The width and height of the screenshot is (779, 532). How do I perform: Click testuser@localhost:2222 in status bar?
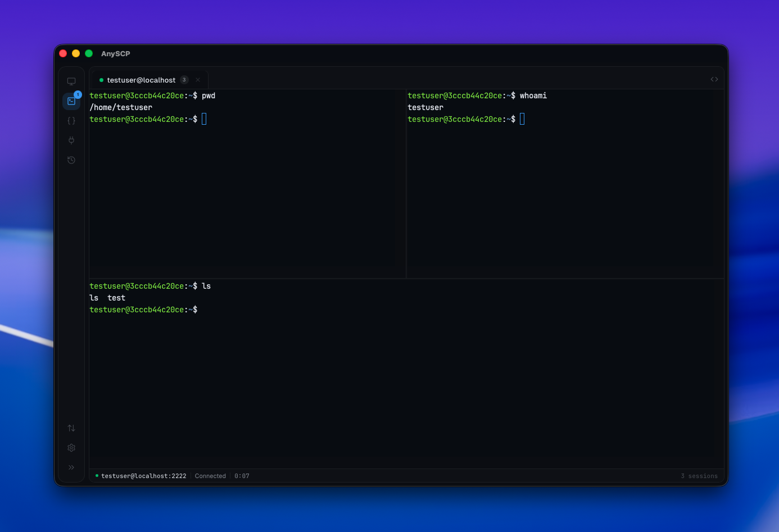pyautogui.click(x=143, y=476)
